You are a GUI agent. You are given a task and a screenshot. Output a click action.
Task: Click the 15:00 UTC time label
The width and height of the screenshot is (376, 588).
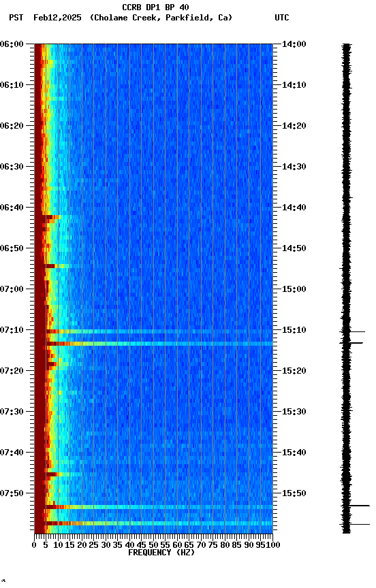tap(294, 289)
